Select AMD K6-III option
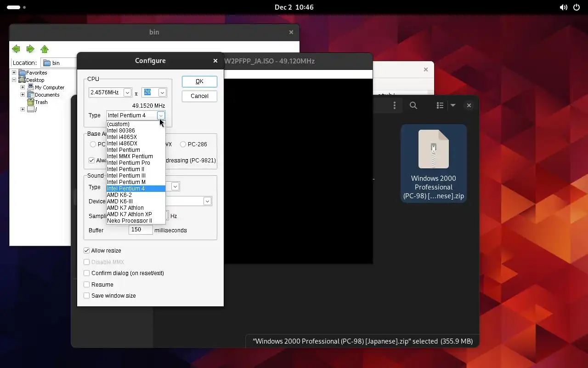 [136, 201]
